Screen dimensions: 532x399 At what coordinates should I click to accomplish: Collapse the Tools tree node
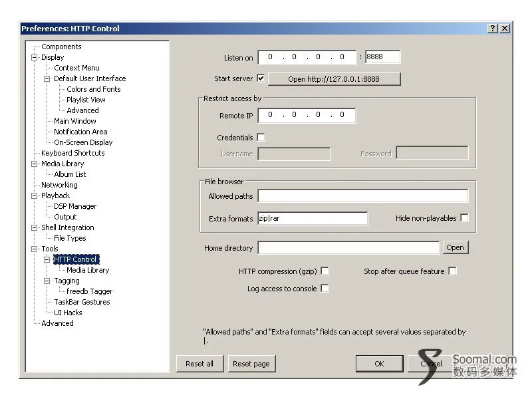pos(35,249)
